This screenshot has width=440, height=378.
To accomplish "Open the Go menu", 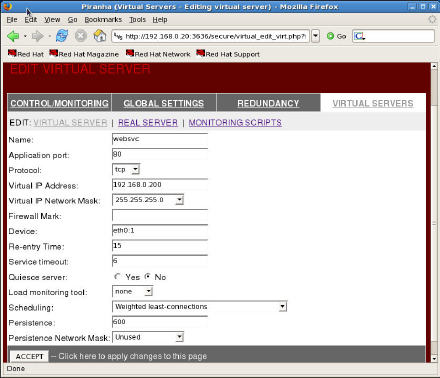I will click(72, 20).
